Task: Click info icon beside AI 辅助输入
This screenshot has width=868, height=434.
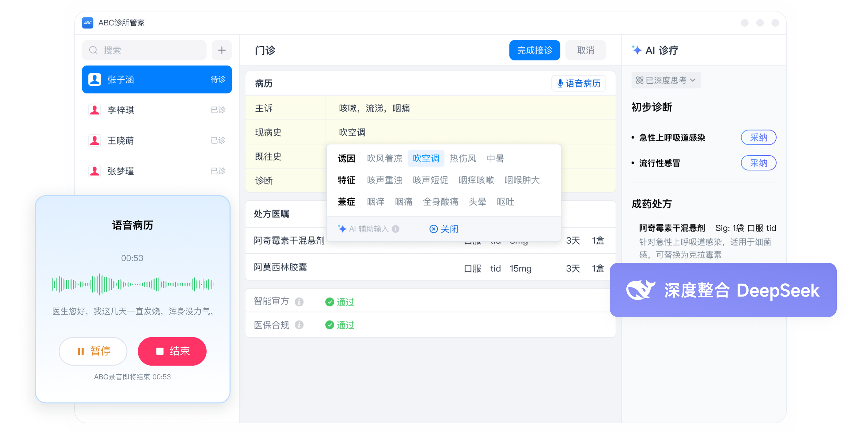Action: tap(395, 229)
